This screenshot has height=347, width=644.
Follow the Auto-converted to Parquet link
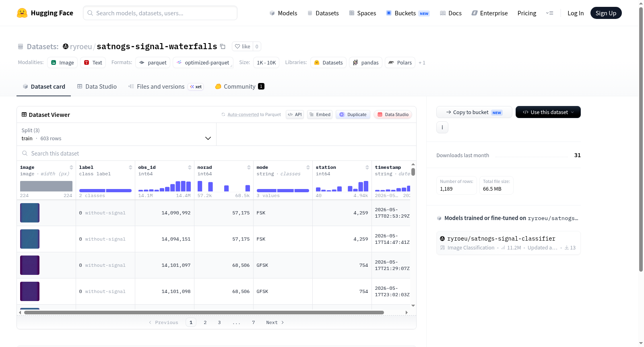point(243,114)
